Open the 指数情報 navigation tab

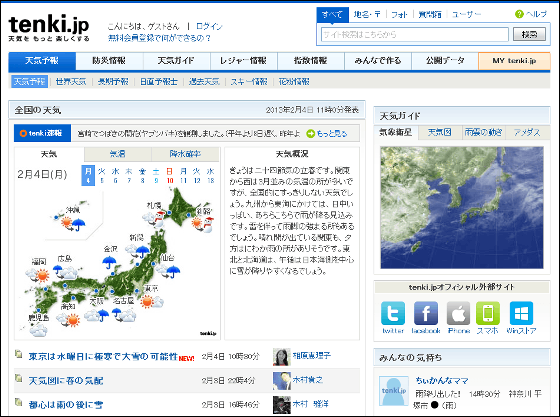(x=311, y=61)
